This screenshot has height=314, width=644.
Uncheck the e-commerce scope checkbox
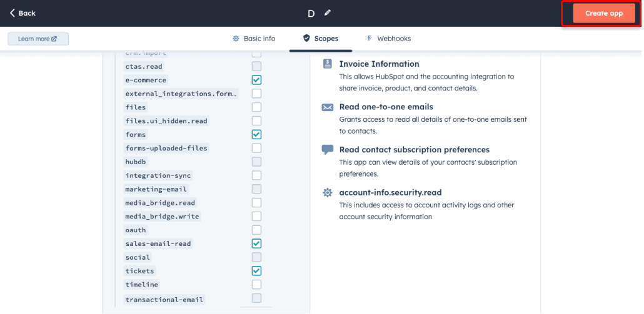click(x=257, y=80)
